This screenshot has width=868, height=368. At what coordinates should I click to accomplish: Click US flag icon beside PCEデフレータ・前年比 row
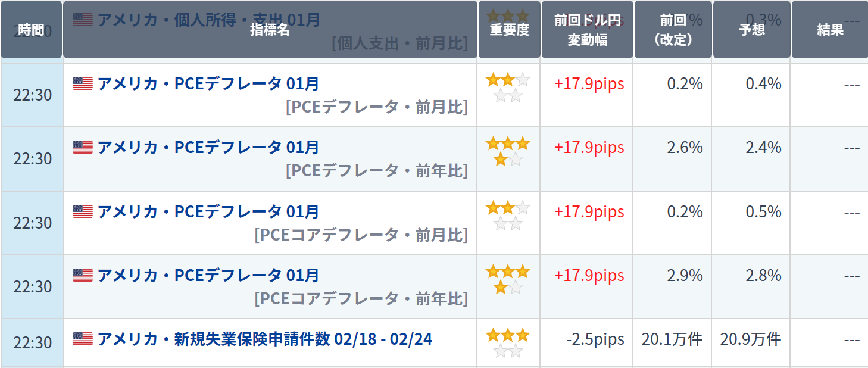83,147
